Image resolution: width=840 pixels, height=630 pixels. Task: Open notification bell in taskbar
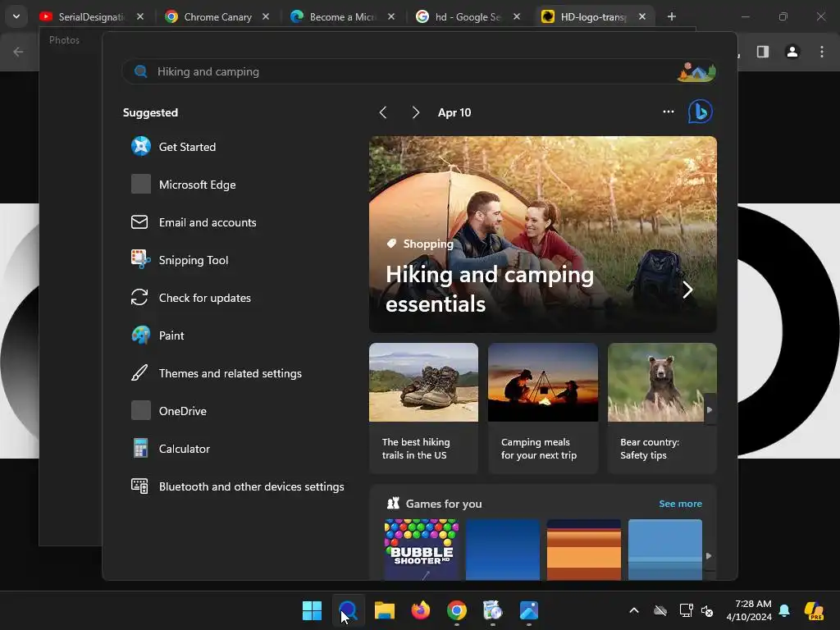tap(784, 610)
